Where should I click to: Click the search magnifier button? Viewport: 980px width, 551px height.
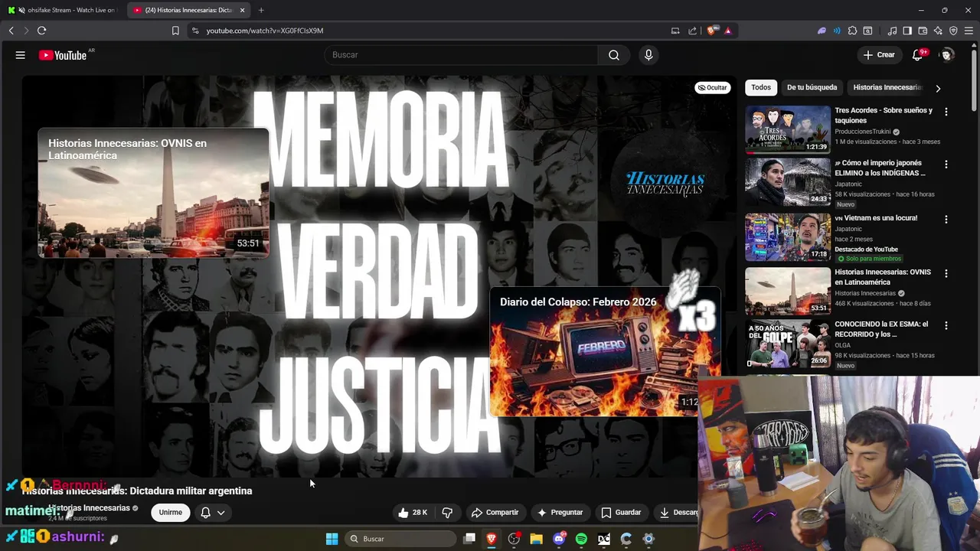[614, 55]
